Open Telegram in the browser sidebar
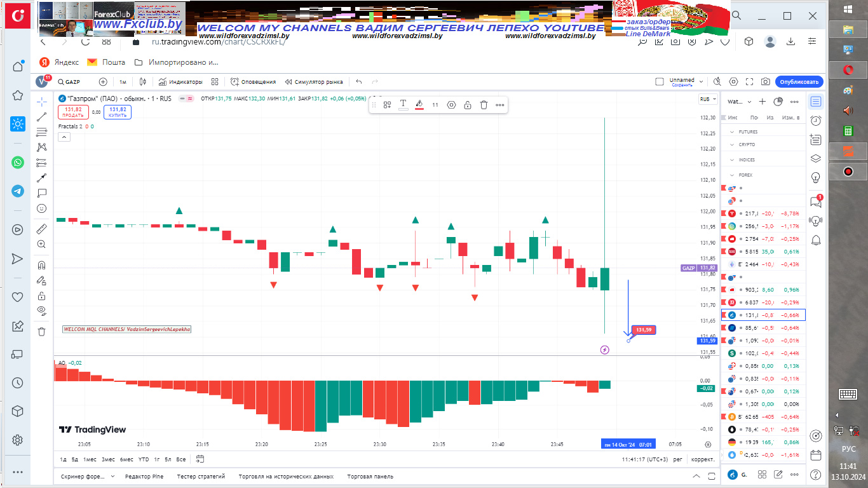This screenshot has width=868, height=488. coord(18,191)
